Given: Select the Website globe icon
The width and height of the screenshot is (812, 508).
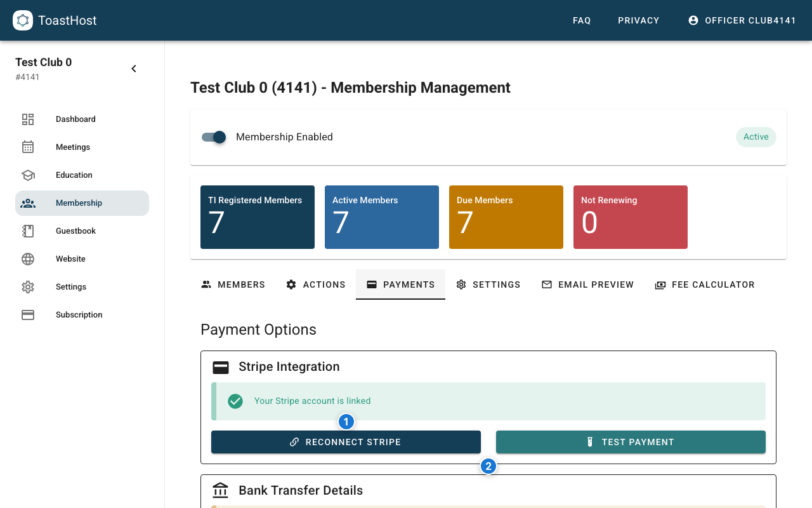Looking at the screenshot, I should (28, 258).
